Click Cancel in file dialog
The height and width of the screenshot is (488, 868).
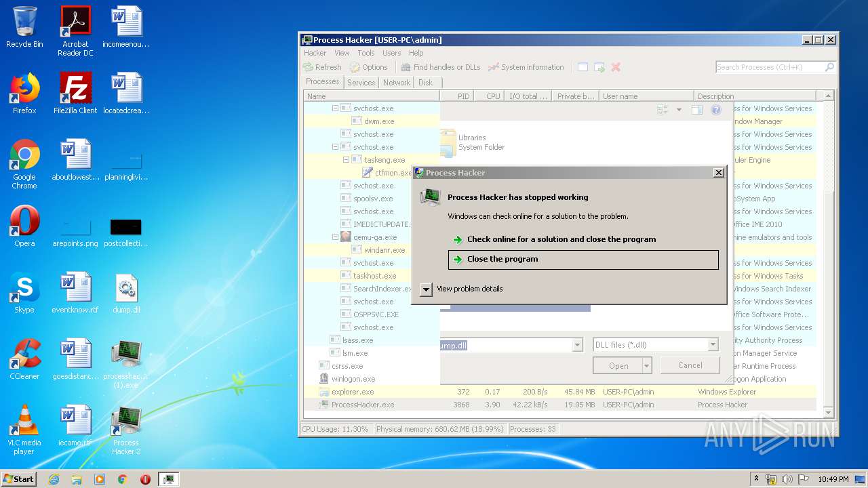click(690, 365)
